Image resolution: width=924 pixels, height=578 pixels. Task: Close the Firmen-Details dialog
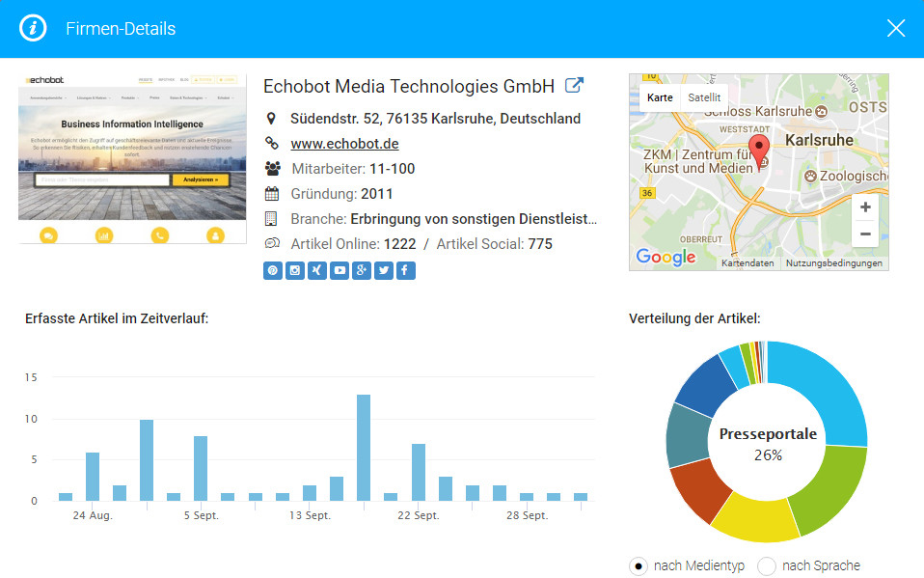coord(896,28)
